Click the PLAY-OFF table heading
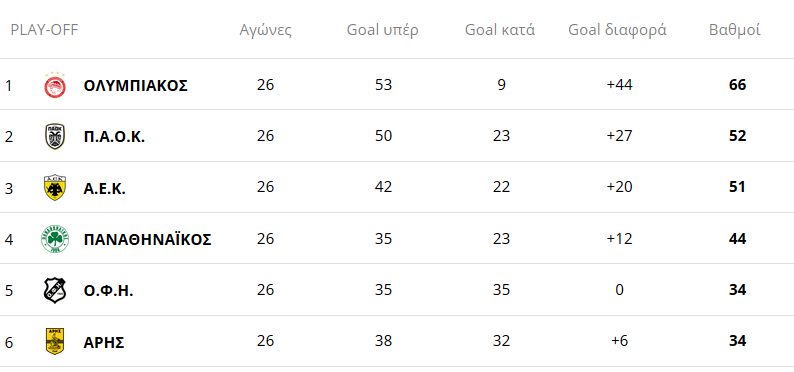Viewport: 794px width, 372px height. pyautogui.click(x=45, y=30)
